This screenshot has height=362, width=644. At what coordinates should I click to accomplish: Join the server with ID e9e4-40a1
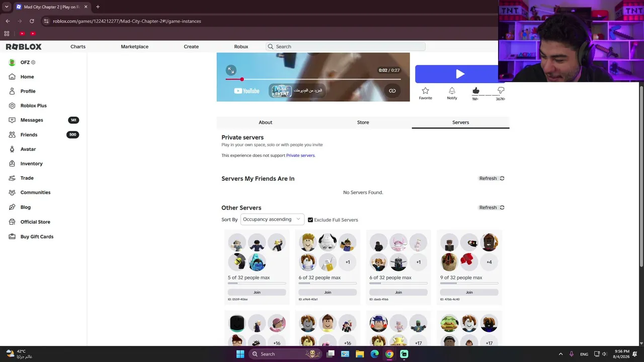point(328,292)
